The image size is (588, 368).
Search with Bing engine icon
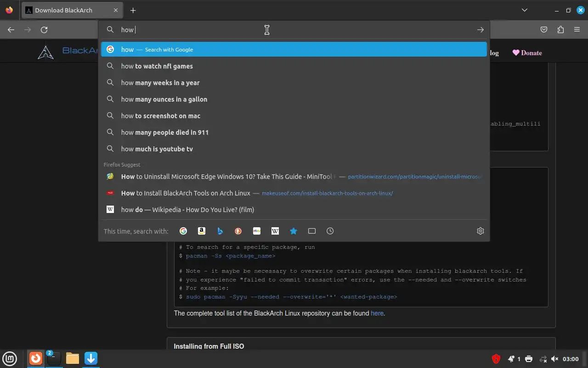(x=220, y=231)
